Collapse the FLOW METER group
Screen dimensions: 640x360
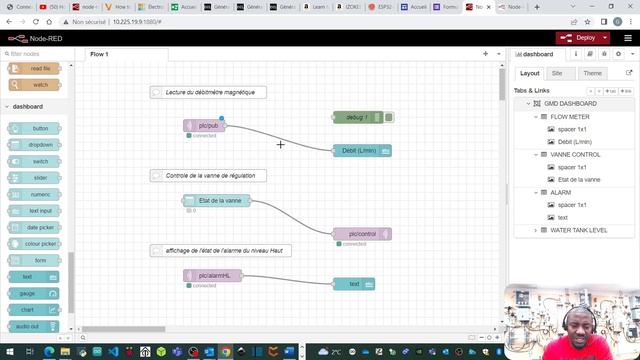point(536,117)
